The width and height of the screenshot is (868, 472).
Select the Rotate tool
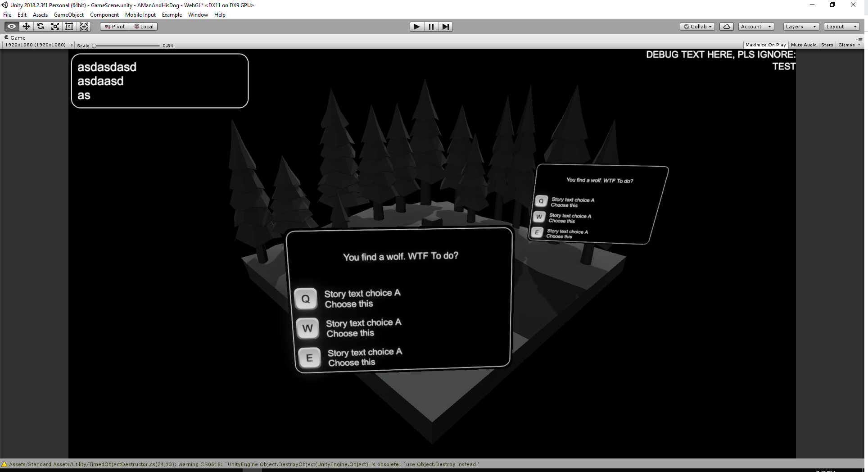[40, 26]
